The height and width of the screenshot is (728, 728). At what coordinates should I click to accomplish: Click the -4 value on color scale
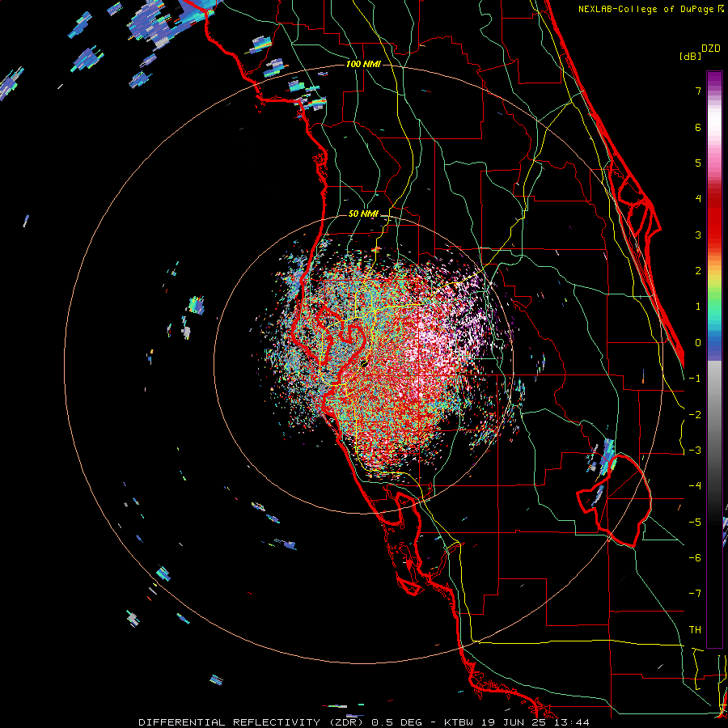click(695, 486)
